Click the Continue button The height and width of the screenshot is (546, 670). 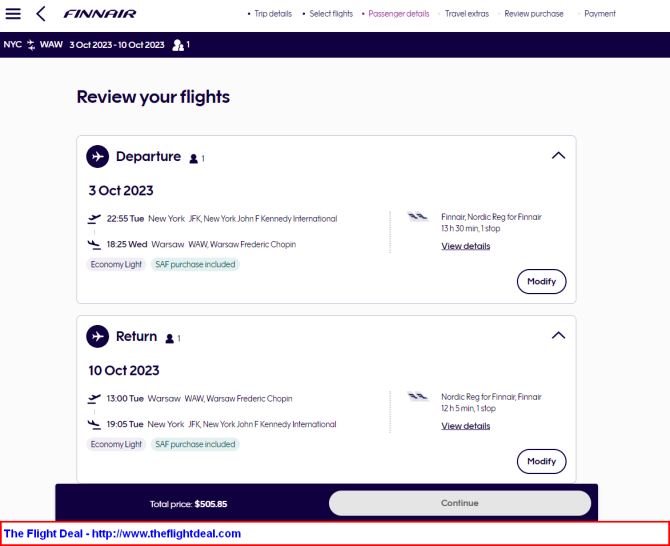click(460, 503)
